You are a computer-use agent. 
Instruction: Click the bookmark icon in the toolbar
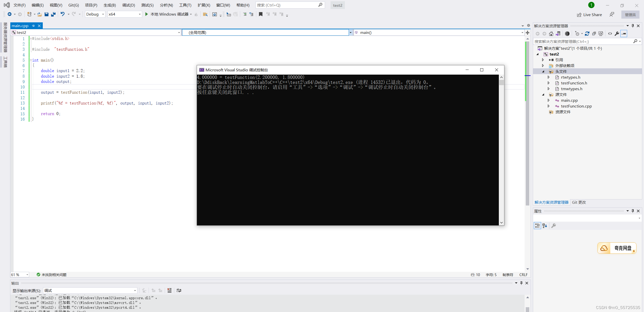click(x=261, y=14)
